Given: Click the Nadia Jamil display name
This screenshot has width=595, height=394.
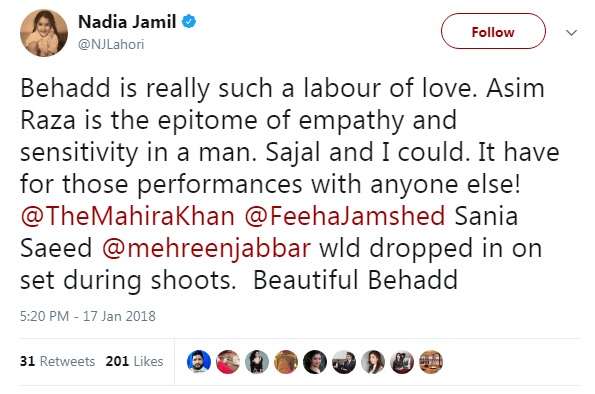Looking at the screenshot, I should click(x=127, y=22).
